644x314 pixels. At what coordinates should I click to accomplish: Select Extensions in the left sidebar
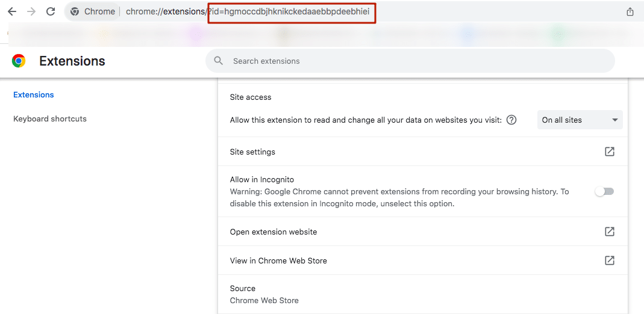point(34,95)
